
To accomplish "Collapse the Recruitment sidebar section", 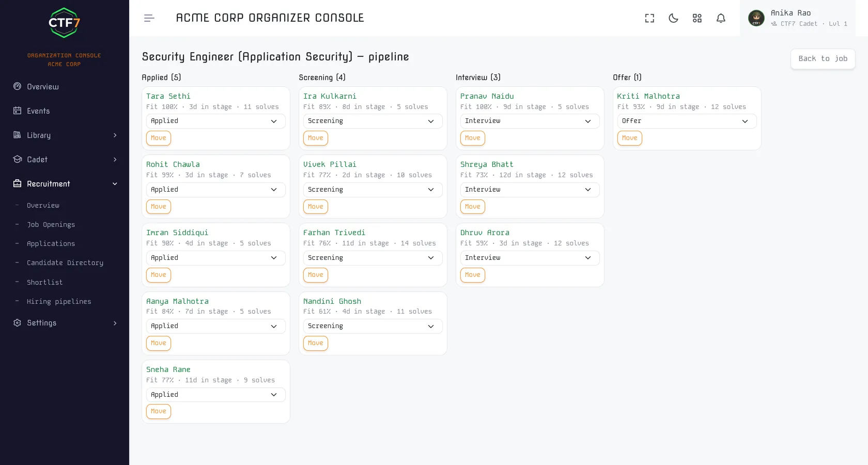I will tap(65, 184).
